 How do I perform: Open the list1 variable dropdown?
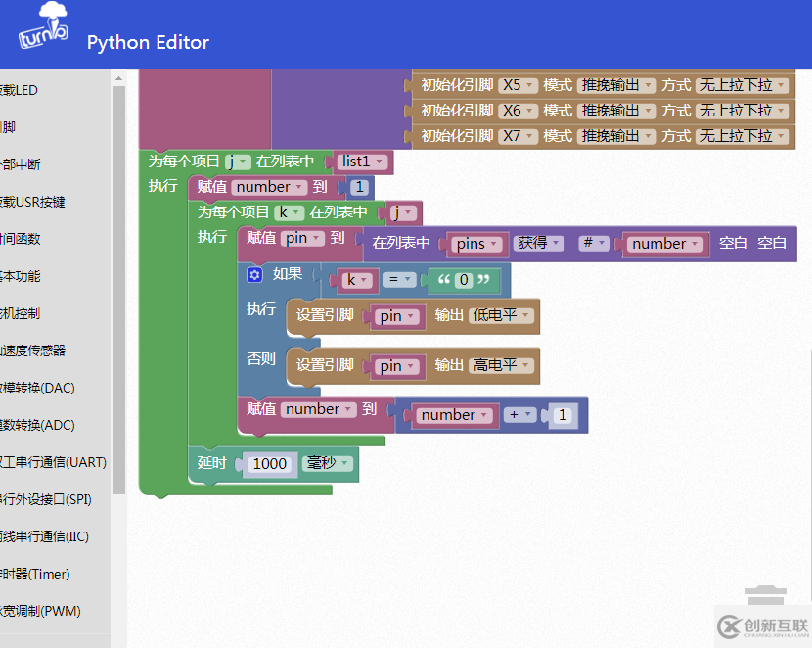click(x=364, y=162)
